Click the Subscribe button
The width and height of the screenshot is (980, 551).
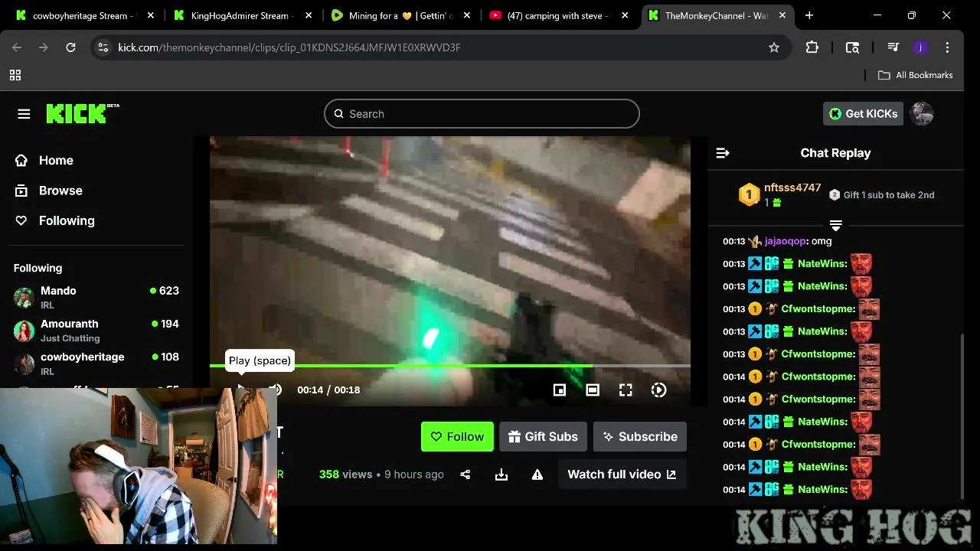(x=640, y=436)
